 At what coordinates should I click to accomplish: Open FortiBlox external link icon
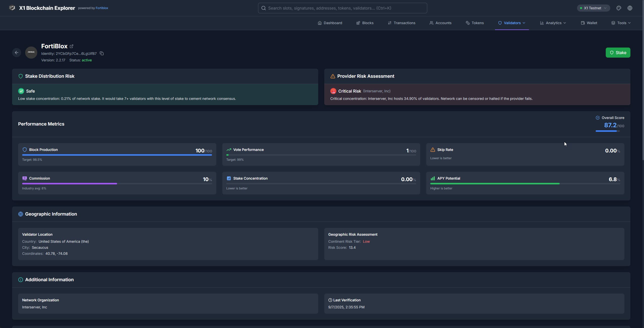click(x=71, y=46)
